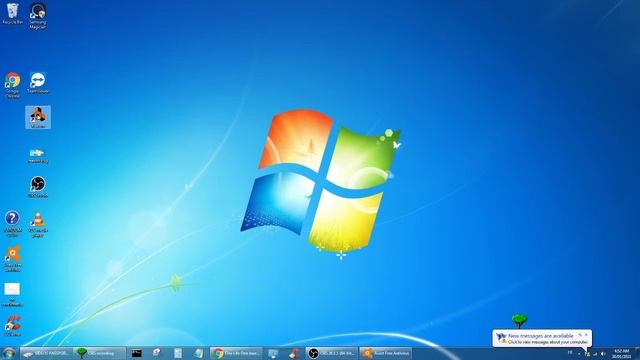Open the small blue device icon on desktop
This screenshot has height=360, width=640.
(38, 155)
